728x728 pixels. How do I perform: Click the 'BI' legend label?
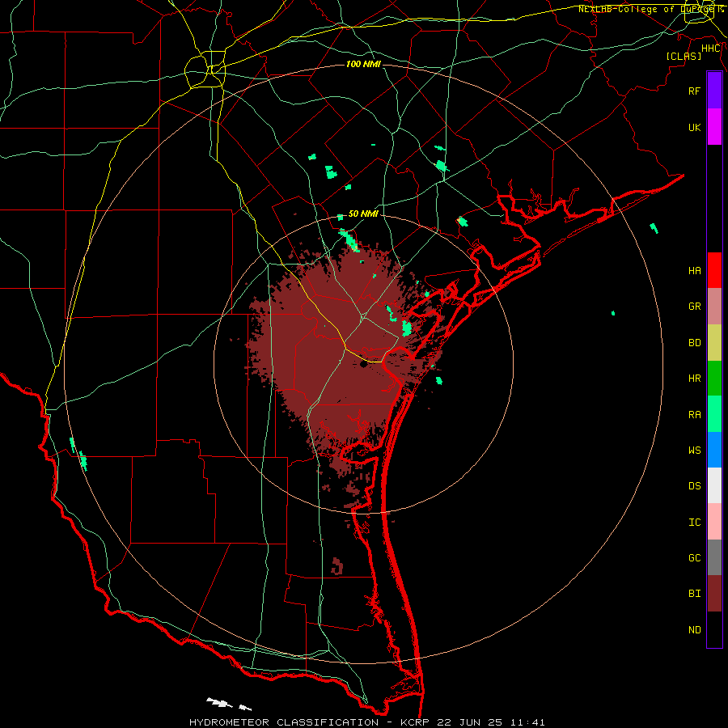point(694,594)
